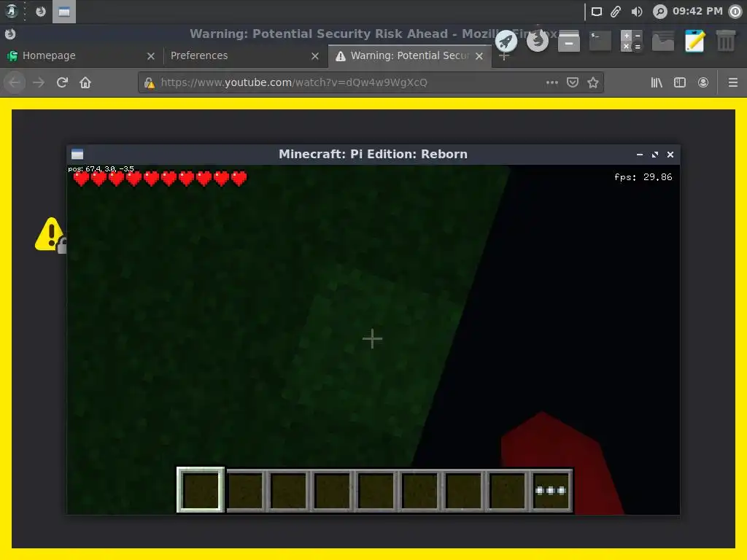Close the Minecraft: Pi Edition: Reborn window
Image resolution: width=747 pixels, height=560 pixels.
tap(670, 155)
